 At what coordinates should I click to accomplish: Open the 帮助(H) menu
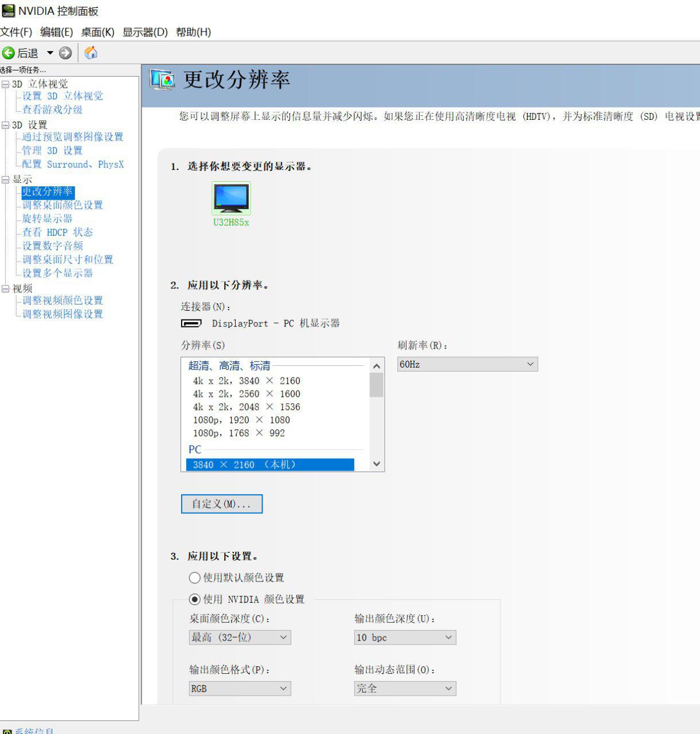pos(193,32)
